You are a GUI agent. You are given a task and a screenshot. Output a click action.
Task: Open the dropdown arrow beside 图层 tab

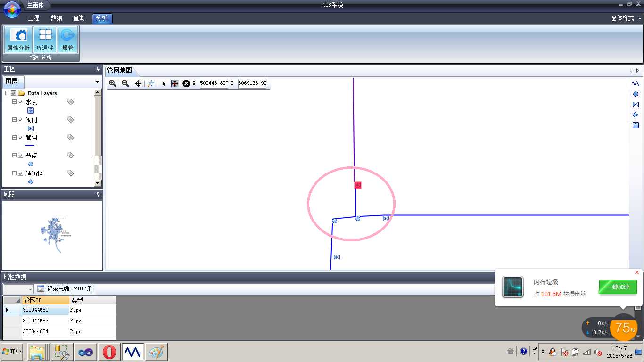click(97, 82)
